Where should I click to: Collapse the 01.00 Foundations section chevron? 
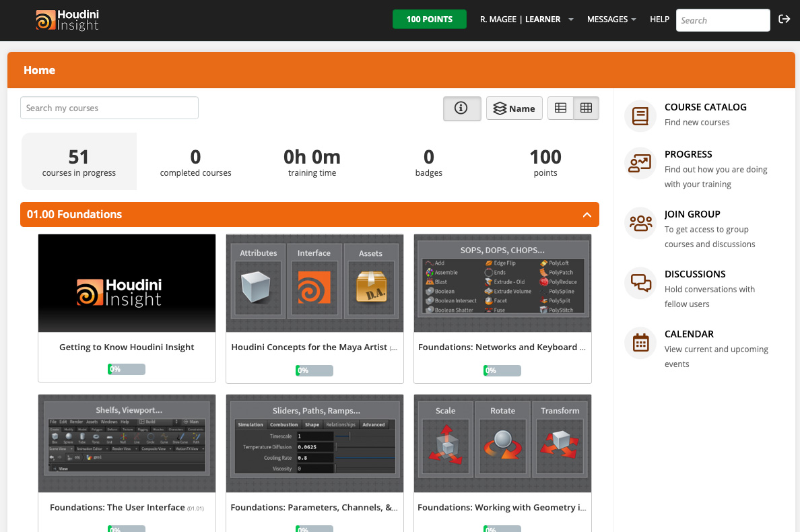587,215
